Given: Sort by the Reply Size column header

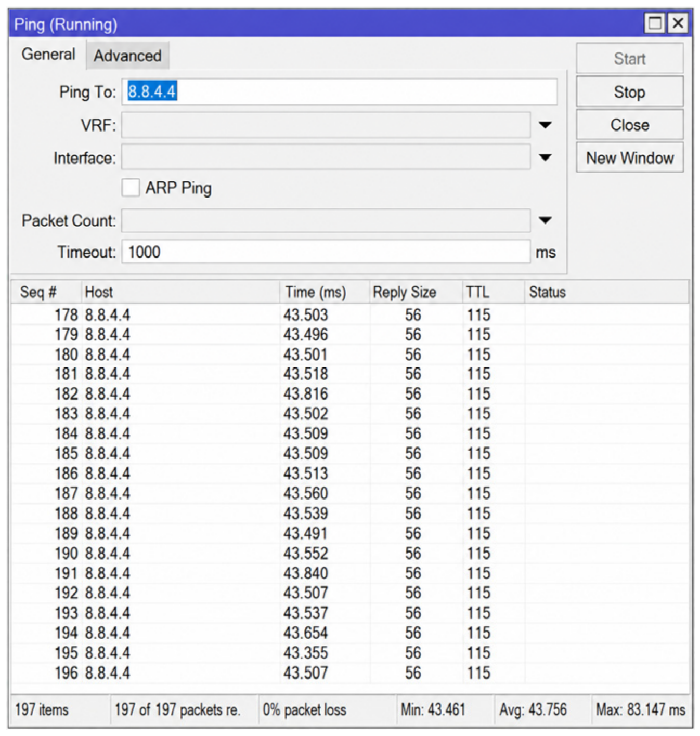Looking at the screenshot, I should pos(416,292).
